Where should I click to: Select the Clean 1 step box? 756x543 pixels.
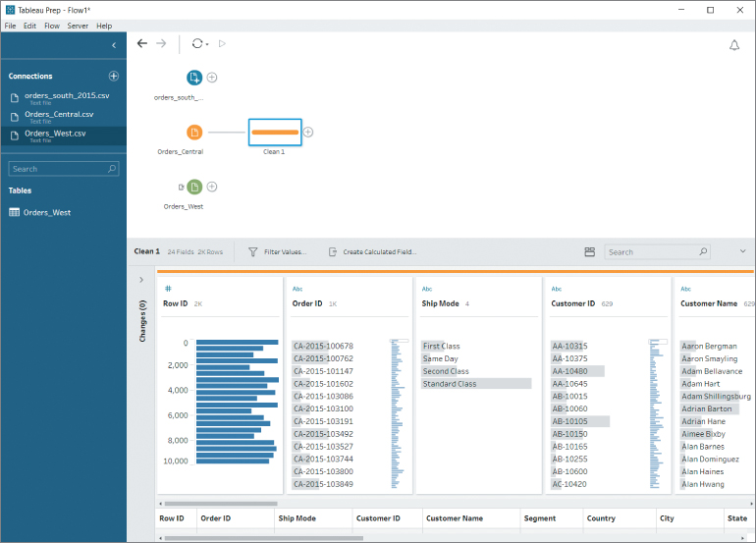click(x=275, y=133)
